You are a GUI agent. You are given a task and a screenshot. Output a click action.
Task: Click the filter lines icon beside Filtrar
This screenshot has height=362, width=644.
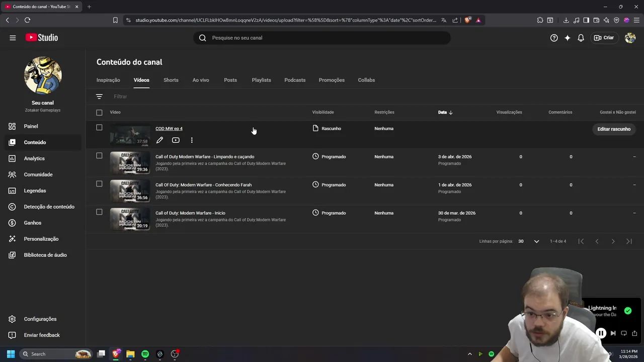click(x=99, y=97)
